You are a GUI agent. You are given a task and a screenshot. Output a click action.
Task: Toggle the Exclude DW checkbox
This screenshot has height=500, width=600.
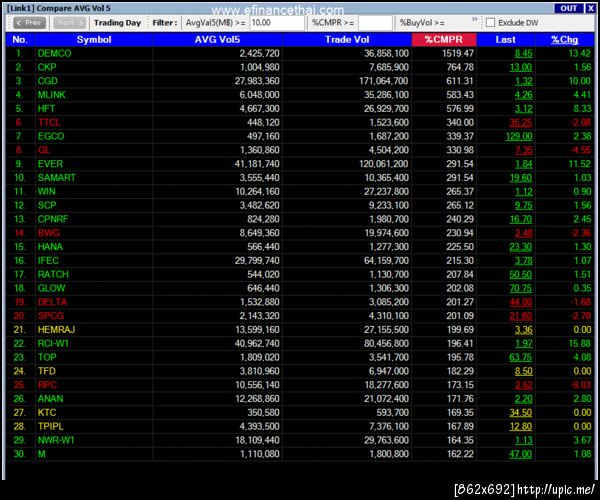[490, 23]
